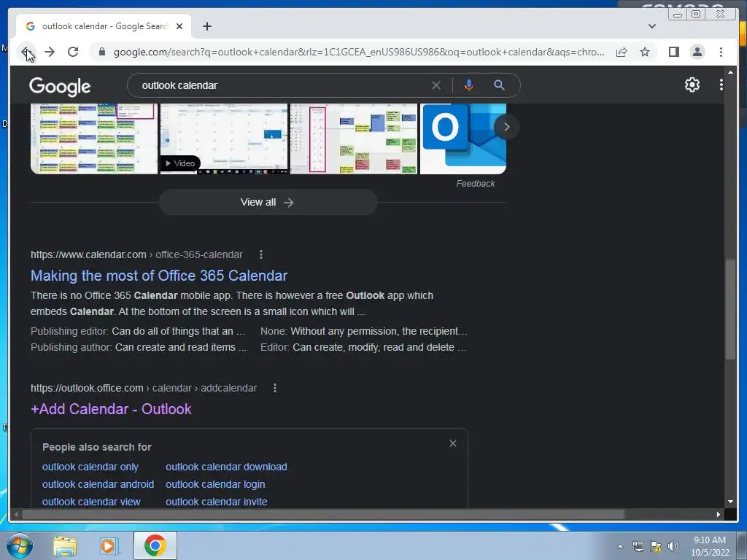Click the vertical scrollbar thumb
Screen dimensions: 747x560
[730, 309]
